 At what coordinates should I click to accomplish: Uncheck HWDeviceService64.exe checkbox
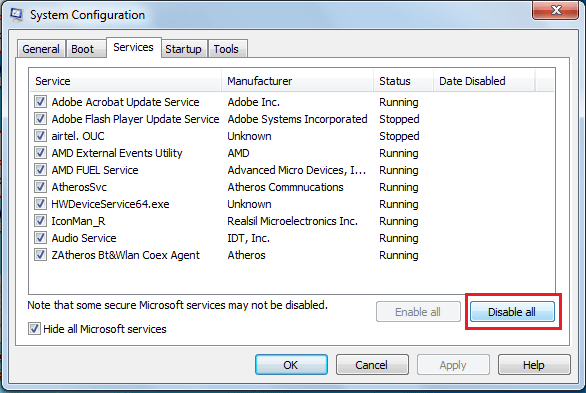40,204
